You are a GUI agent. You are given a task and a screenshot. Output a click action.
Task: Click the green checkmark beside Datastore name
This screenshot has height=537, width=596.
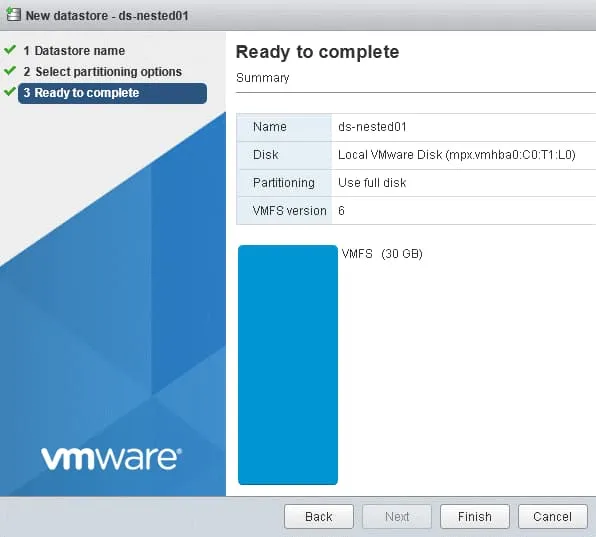pos(10,50)
